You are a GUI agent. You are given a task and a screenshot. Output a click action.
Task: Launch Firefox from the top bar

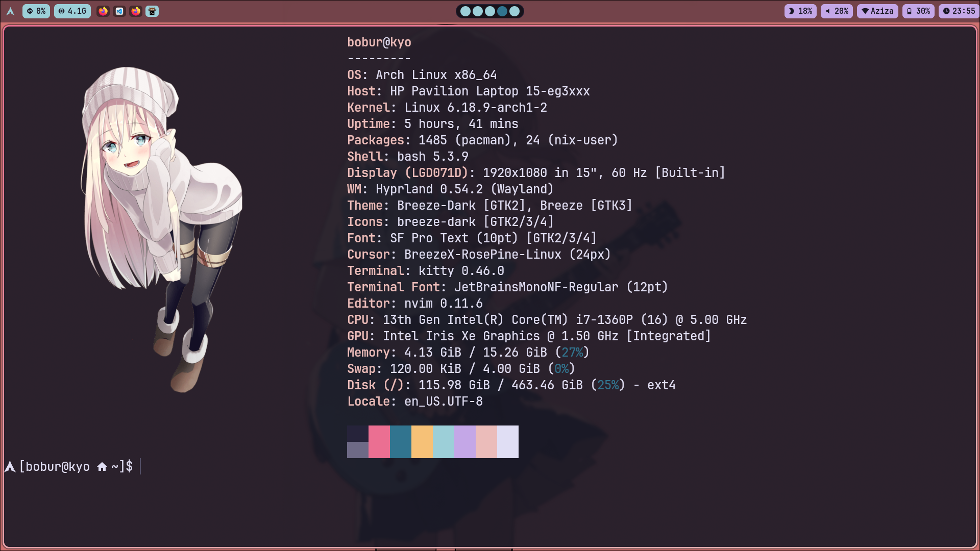coord(103,11)
